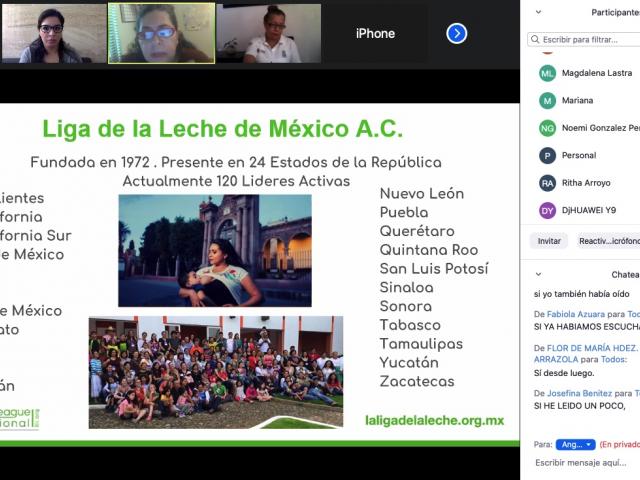The width and height of the screenshot is (640, 480).
Task: Focus the 'Escribir mensaje aquí' chat input
Action: (x=581, y=463)
